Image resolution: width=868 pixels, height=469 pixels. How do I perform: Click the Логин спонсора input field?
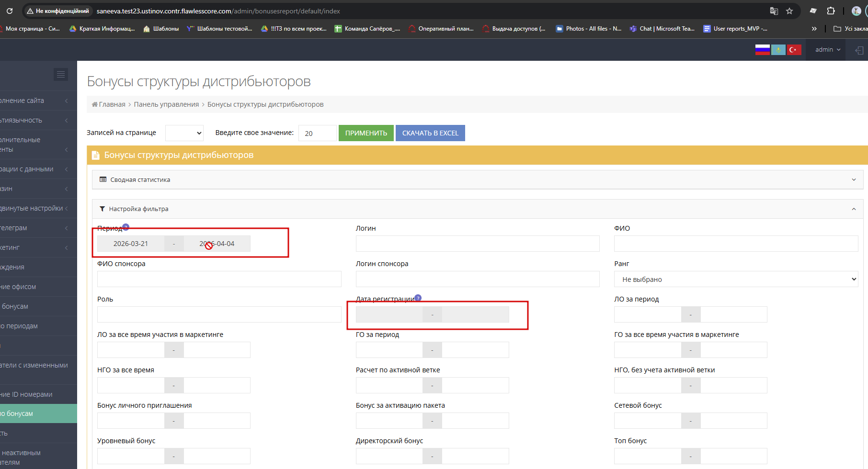478,279
